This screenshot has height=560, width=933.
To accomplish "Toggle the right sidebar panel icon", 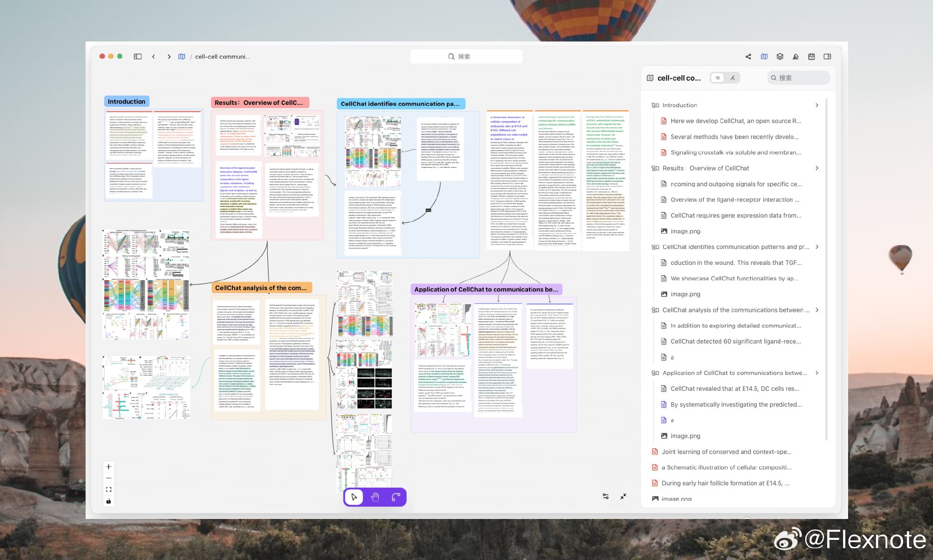I will [828, 56].
